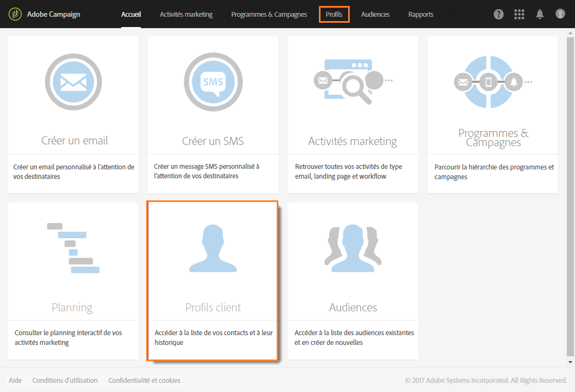Click the Créer un email title
The height and width of the screenshot is (392, 575).
coord(74,140)
